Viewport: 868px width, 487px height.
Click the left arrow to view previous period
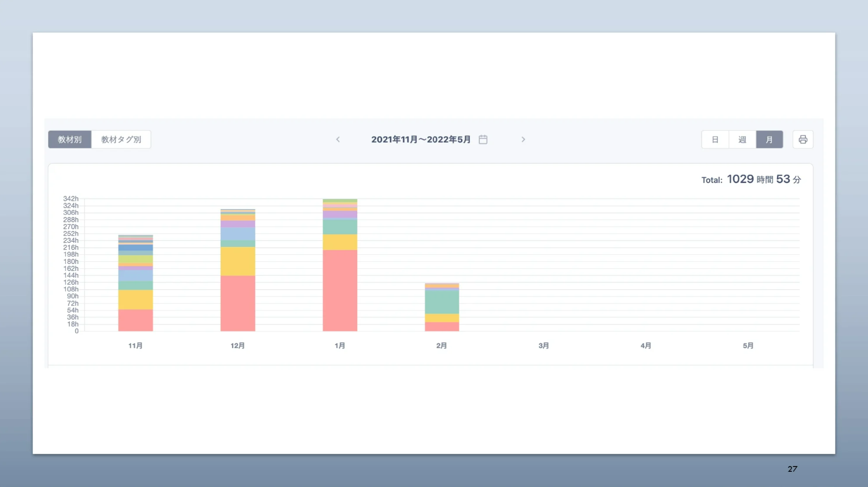(x=338, y=140)
